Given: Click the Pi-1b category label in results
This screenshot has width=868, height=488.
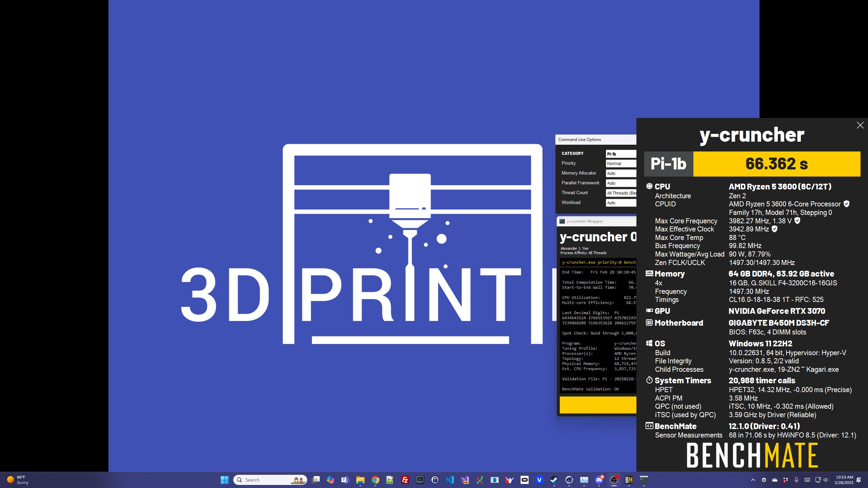Looking at the screenshot, I should pos(668,164).
